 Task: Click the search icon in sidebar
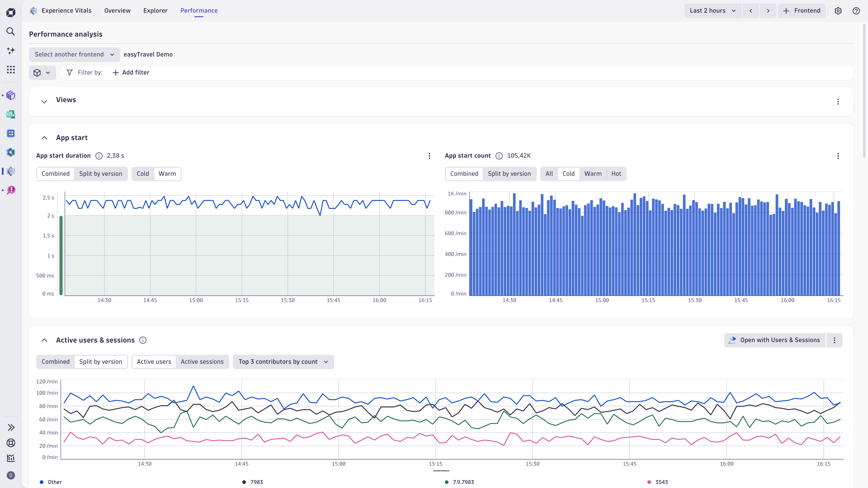(11, 31)
